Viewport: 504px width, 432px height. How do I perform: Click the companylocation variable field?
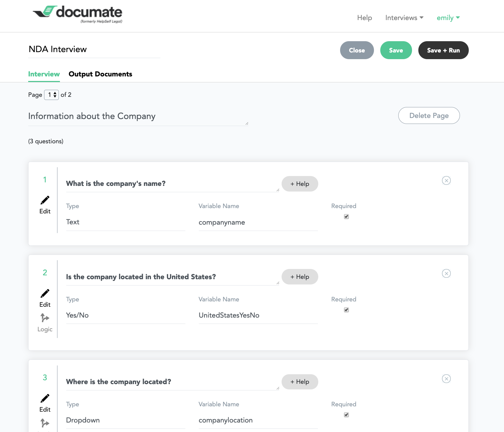pyautogui.click(x=258, y=420)
